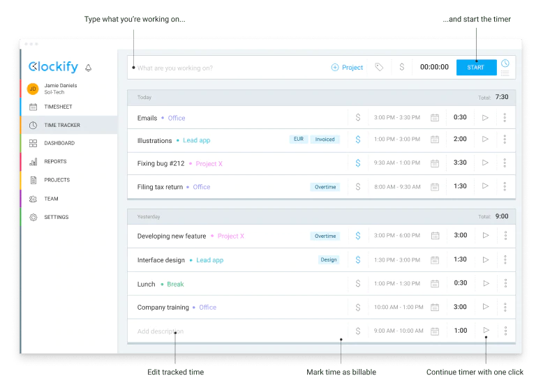Click Design tag on Interface design
This screenshot has height=392, width=543.
(x=329, y=259)
